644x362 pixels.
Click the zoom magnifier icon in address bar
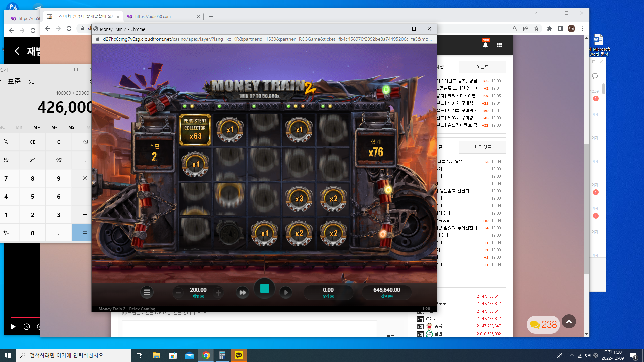pos(515,29)
